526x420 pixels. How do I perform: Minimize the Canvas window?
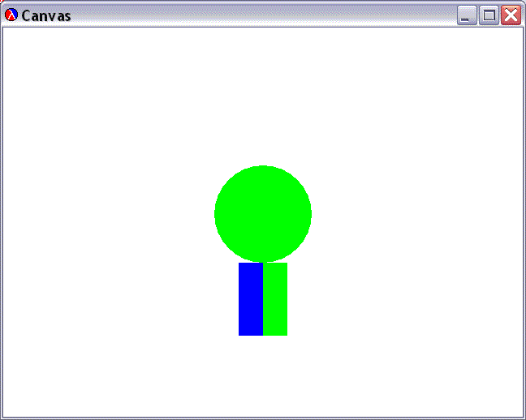(467, 15)
